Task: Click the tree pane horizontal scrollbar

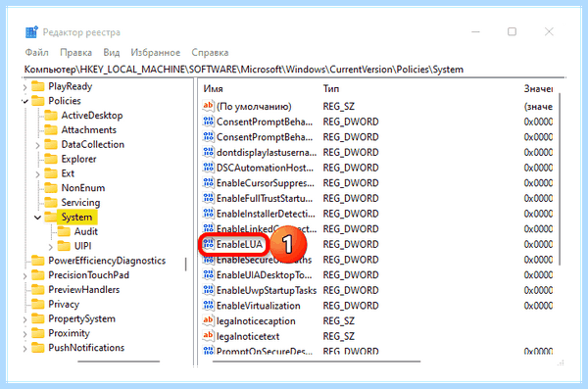Action: coord(119,362)
